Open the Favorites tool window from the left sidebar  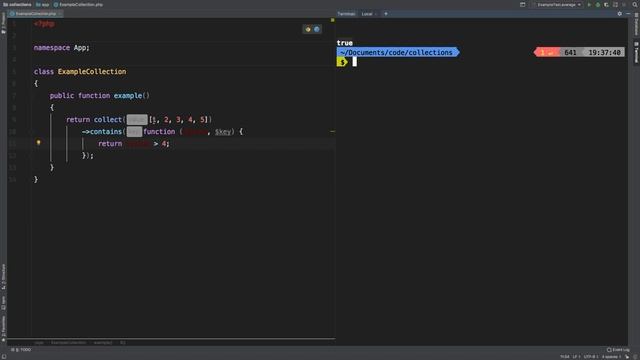pyautogui.click(x=3, y=329)
